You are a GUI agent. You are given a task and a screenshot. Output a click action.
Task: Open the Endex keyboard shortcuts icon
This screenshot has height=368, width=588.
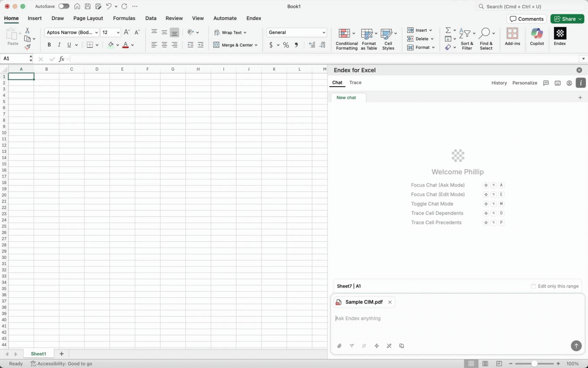click(x=558, y=83)
